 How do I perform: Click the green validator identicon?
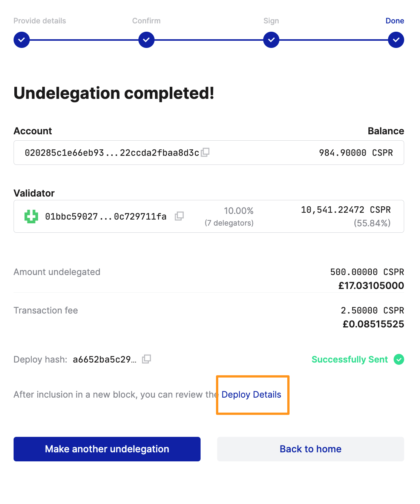(31, 217)
